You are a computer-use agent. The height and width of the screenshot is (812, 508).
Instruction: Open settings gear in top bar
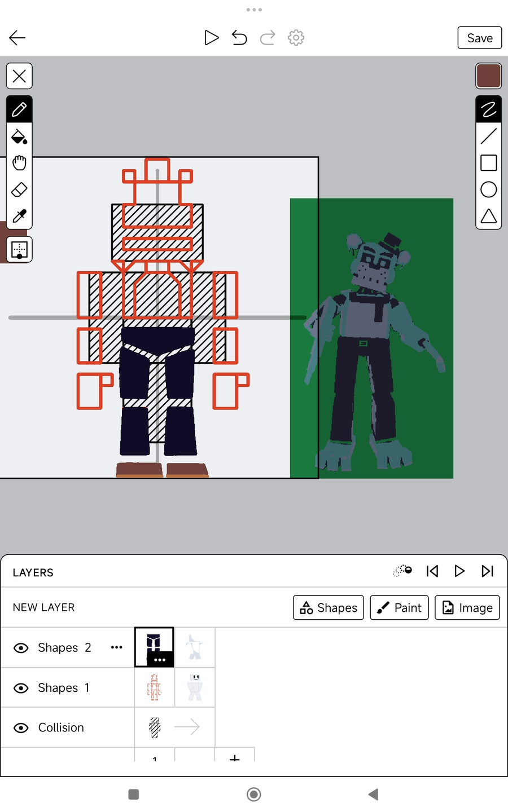[296, 38]
